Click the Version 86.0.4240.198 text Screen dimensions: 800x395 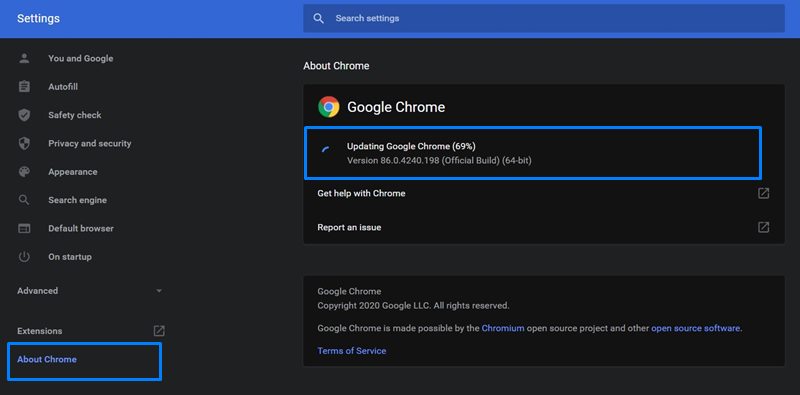pos(439,161)
